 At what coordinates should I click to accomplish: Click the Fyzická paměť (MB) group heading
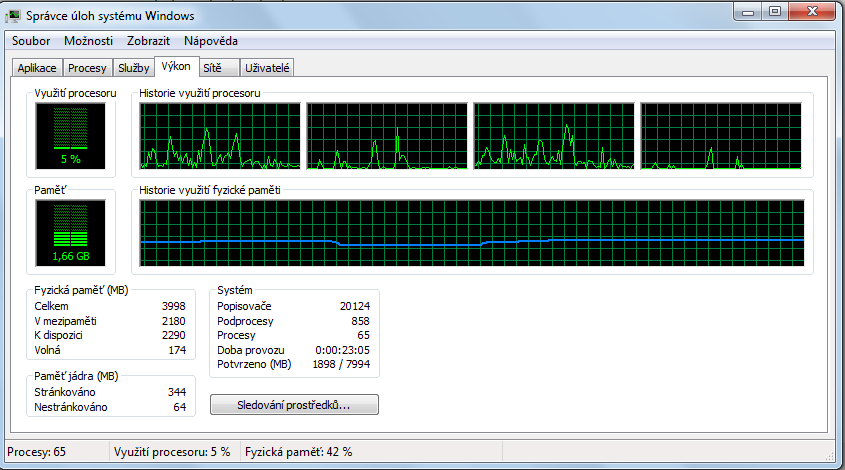[x=81, y=290]
